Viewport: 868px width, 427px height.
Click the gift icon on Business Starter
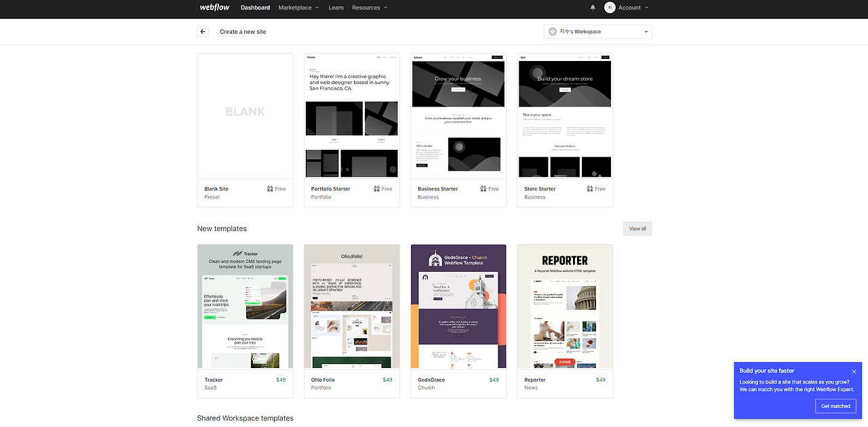pos(484,189)
